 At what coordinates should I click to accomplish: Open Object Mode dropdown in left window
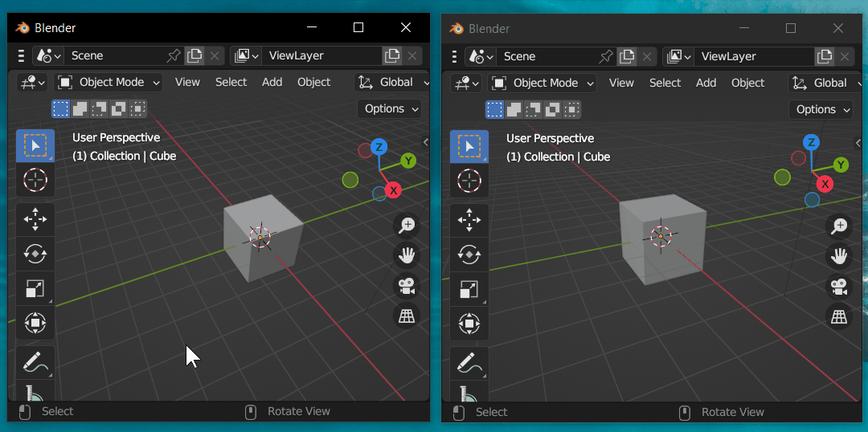click(108, 83)
